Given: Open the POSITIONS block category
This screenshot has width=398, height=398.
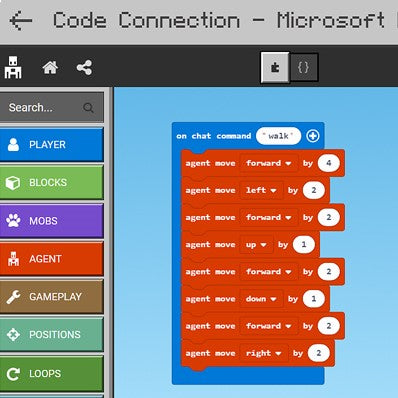Looking at the screenshot, I should pyautogui.click(x=51, y=335).
